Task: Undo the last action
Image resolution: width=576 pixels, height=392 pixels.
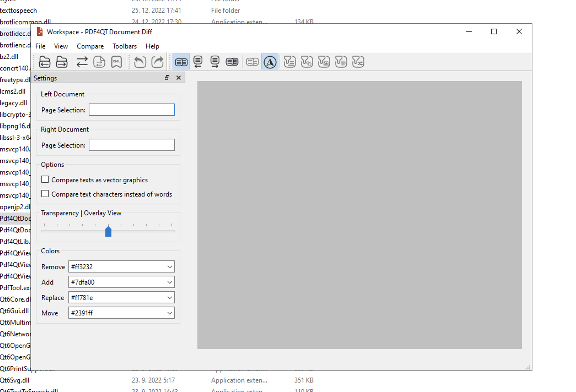Action: click(140, 62)
